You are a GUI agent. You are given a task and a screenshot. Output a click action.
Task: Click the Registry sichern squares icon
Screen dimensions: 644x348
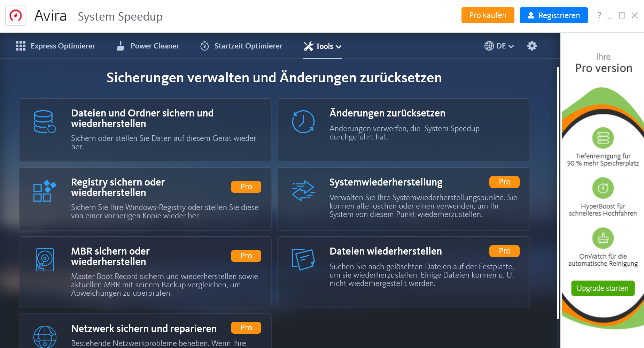tap(44, 191)
